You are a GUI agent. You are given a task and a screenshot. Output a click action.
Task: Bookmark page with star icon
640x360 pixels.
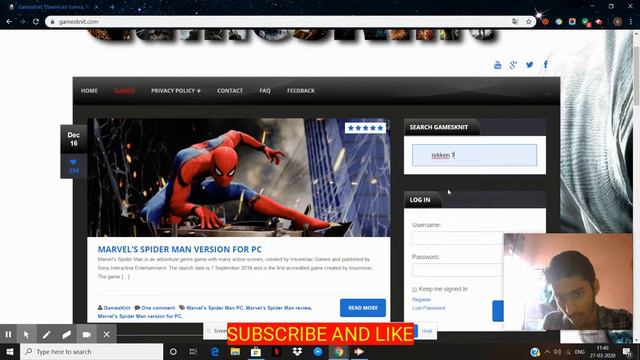click(x=529, y=22)
